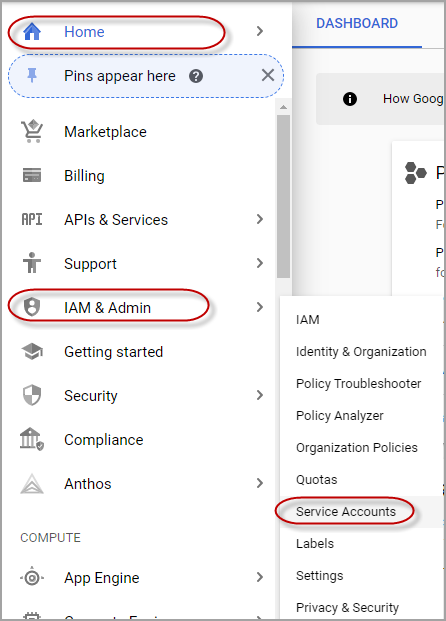Select IAM from the submenu

coord(308,320)
